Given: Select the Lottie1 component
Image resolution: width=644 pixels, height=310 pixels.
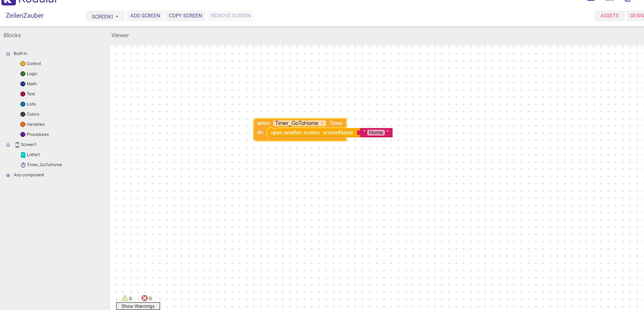Looking at the screenshot, I should [x=33, y=155].
